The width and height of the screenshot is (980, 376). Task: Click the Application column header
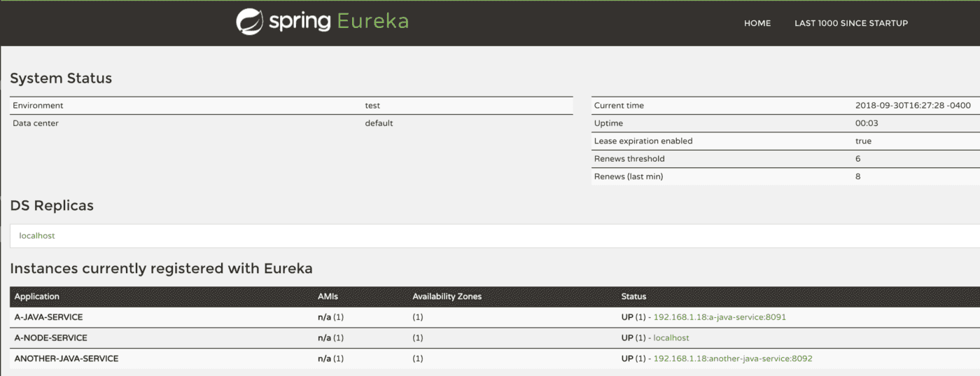pos(37,296)
